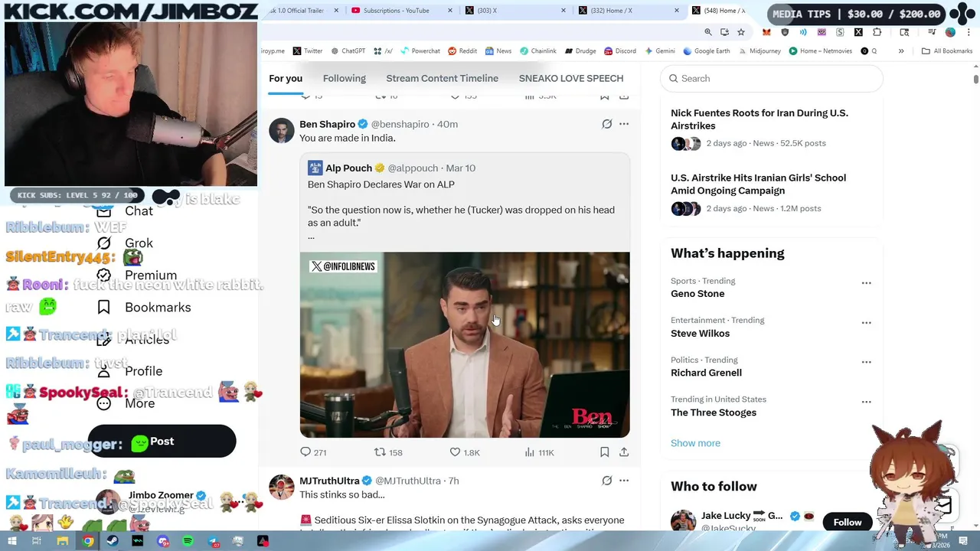
Task: Click Grok explain icon on Ben Shapiro tweet
Action: pyautogui.click(x=606, y=124)
